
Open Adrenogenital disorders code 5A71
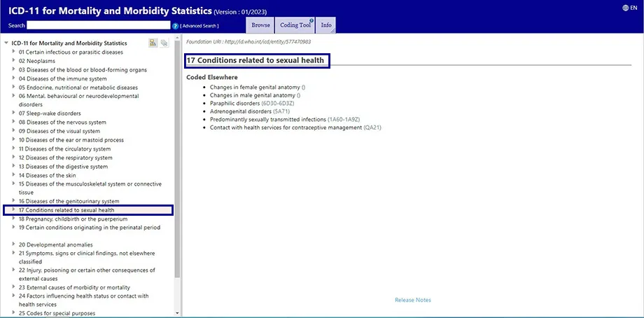tap(281, 111)
